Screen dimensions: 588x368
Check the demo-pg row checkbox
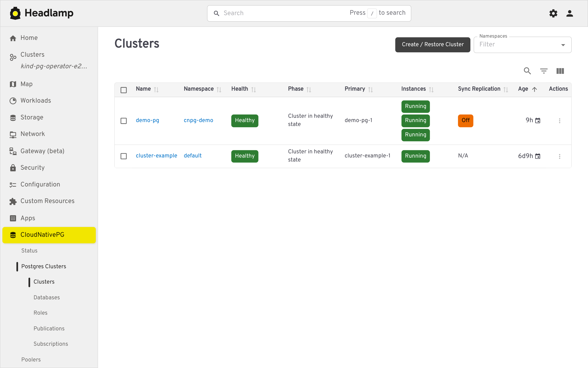pos(124,121)
